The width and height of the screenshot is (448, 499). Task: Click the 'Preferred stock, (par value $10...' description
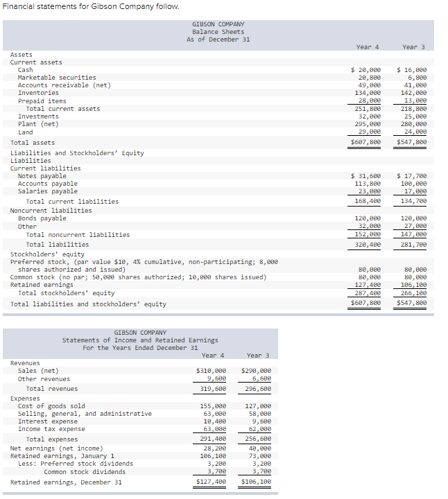click(x=144, y=265)
